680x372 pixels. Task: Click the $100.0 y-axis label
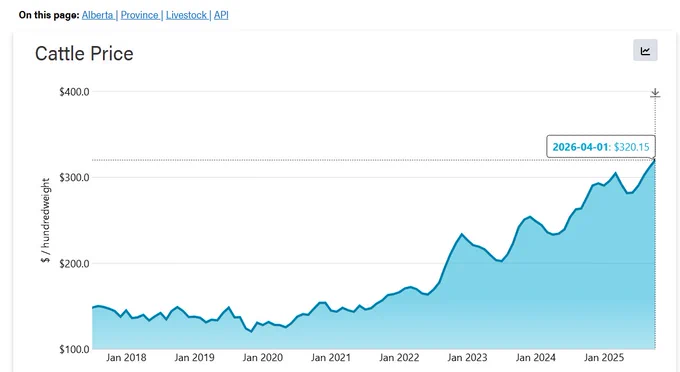[x=74, y=349]
